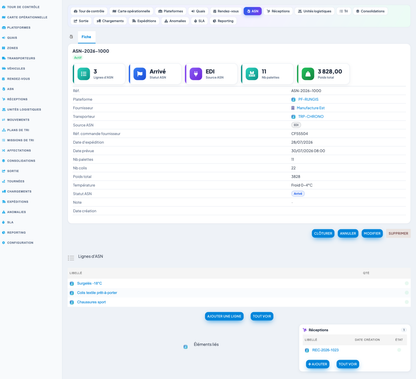Open Quais top navigation pill

(198, 11)
